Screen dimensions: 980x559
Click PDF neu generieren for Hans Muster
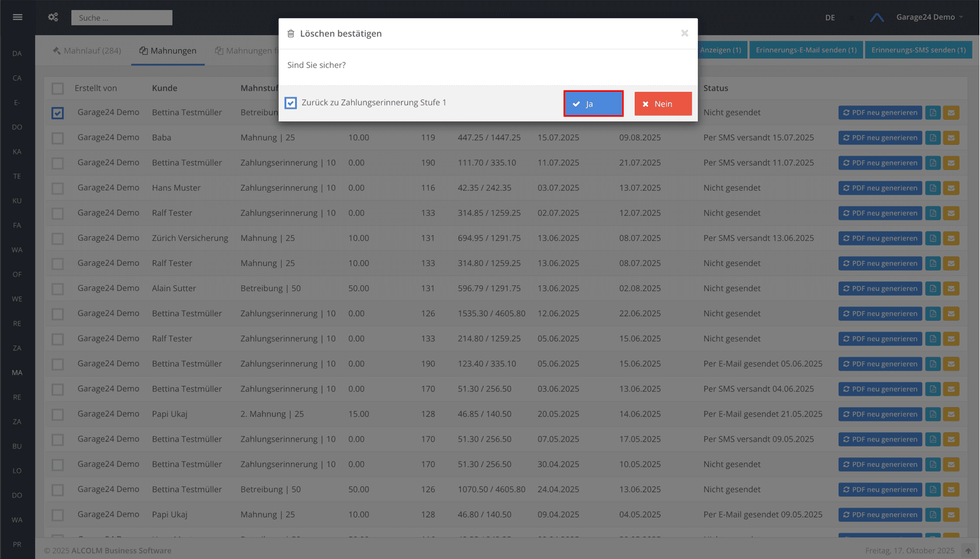click(x=880, y=188)
